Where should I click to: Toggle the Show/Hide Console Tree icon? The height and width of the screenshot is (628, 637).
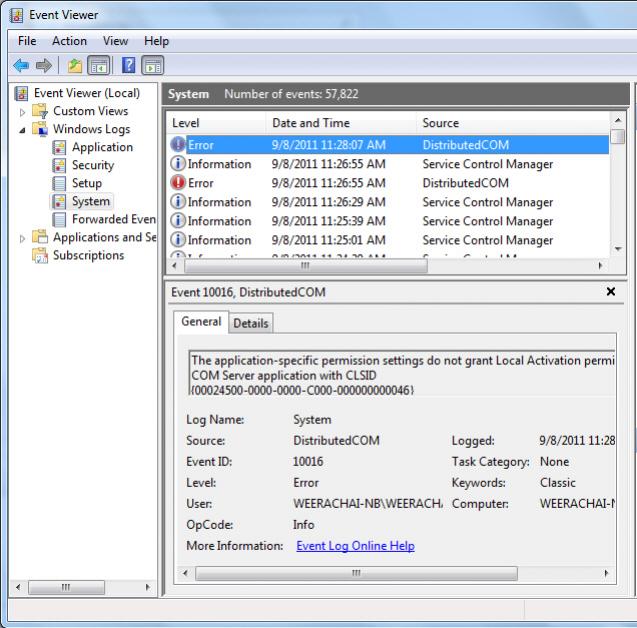(x=97, y=64)
